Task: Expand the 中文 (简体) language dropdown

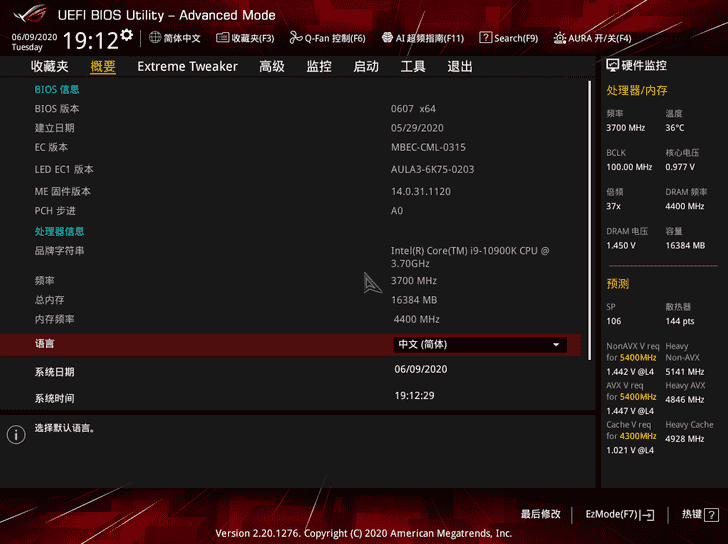Action: (x=480, y=344)
